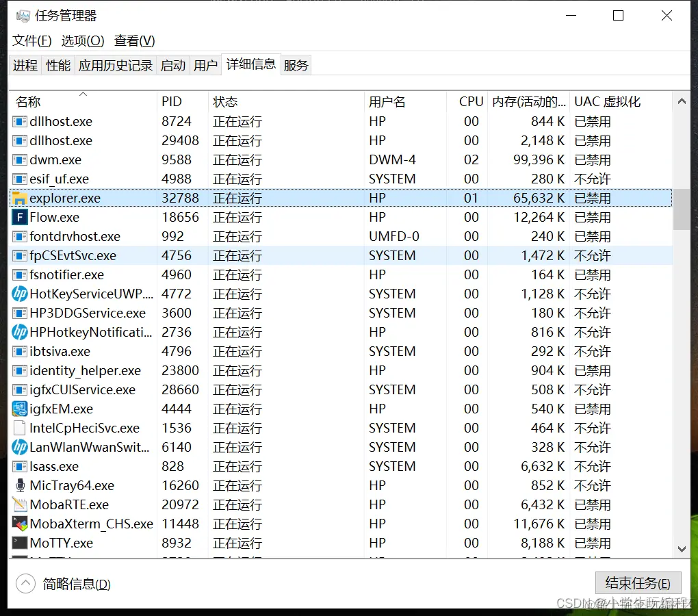Sort by the 用户名 column header

[x=406, y=101]
